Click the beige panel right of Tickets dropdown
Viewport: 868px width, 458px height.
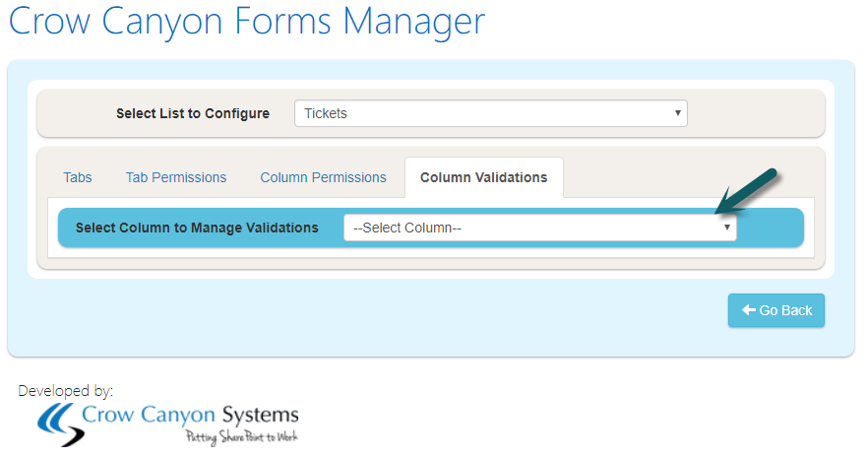pos(754,113)
